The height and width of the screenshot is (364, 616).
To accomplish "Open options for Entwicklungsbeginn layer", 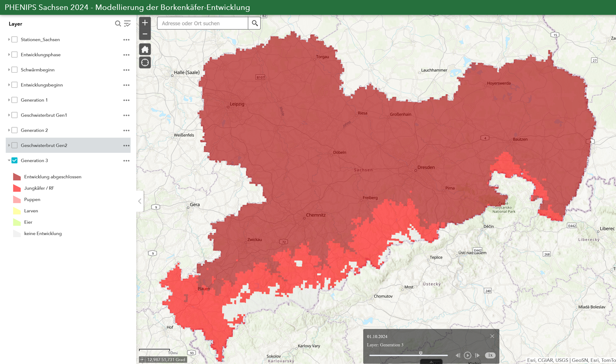I will [x=126, y=85].
